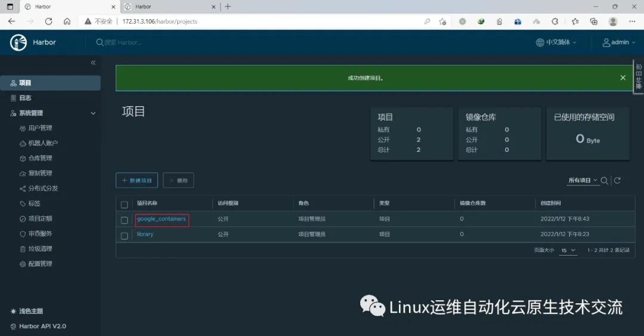The image size is (644, 336).
Task: Click the address bar URL
Action: pos(160,21)
